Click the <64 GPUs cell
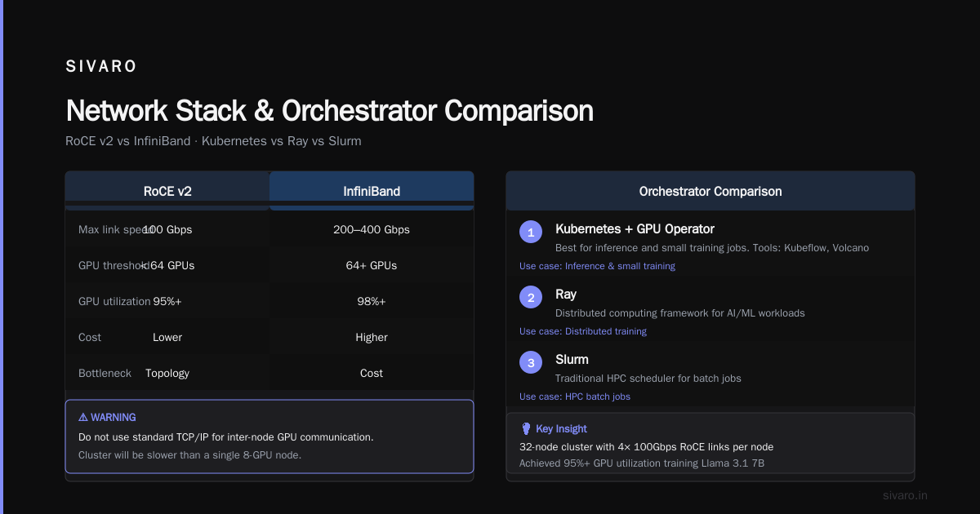The width and height of the screenshot is (980, 514). [x=167, y=265]
